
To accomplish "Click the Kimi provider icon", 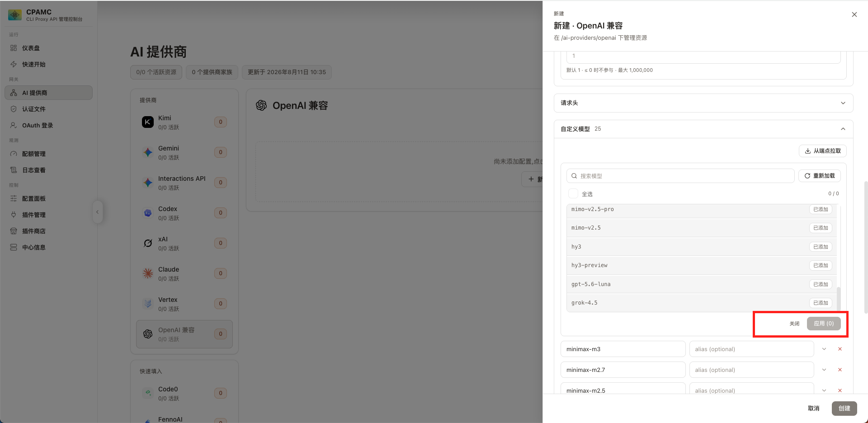I will tap(148, 122).
